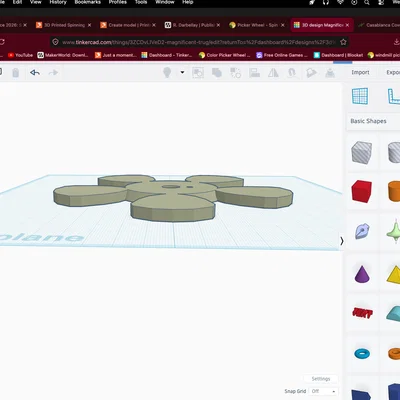Select the Mirror tool
The image size is (400, 400).
pyautogui.click(x=273, y=73)
